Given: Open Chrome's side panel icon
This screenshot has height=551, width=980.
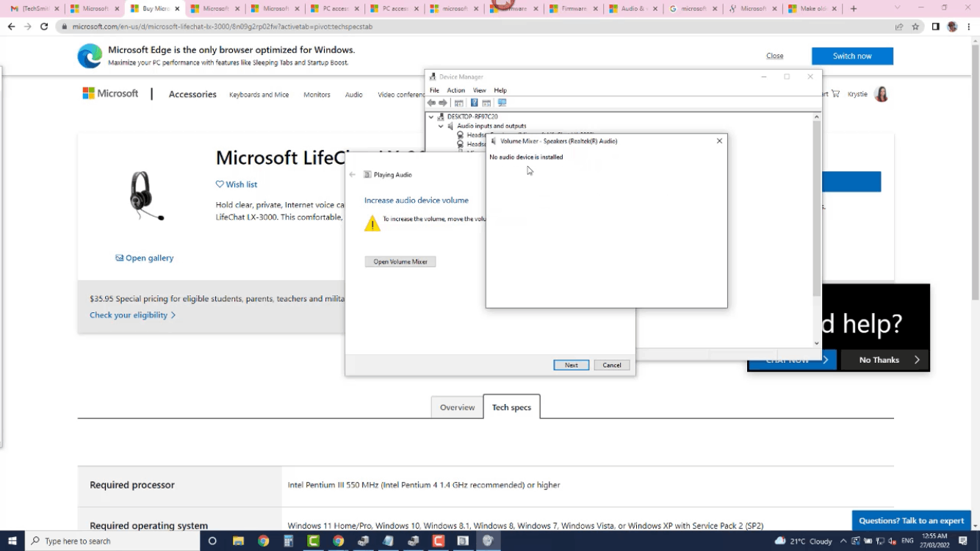Looking at the screenshot, I should coord(935,26).
